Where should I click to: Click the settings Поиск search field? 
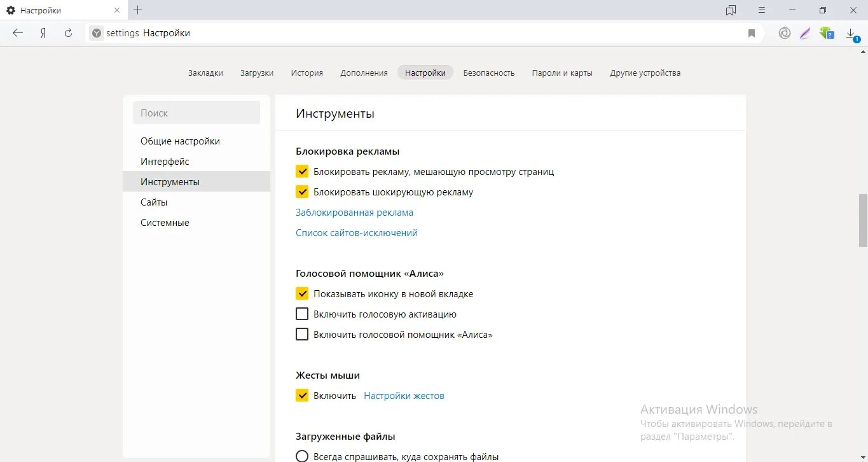click(x=196, y=113)
